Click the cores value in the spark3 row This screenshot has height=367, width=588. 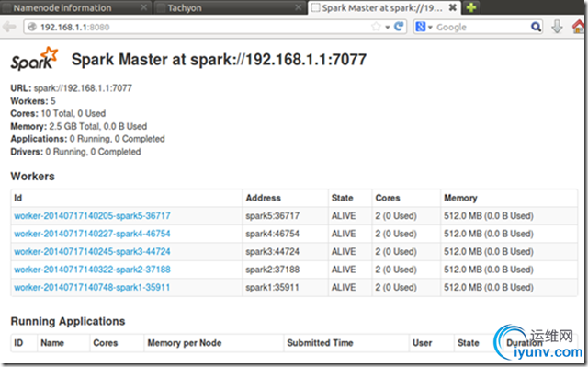pyautogui.click(x=396, y=251)
